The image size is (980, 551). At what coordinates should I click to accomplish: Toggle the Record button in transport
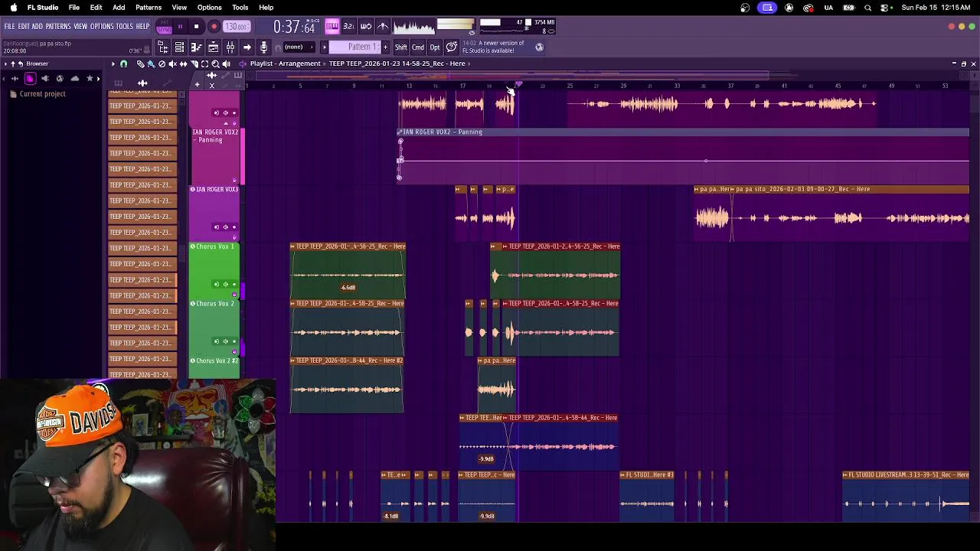point(214,27)
